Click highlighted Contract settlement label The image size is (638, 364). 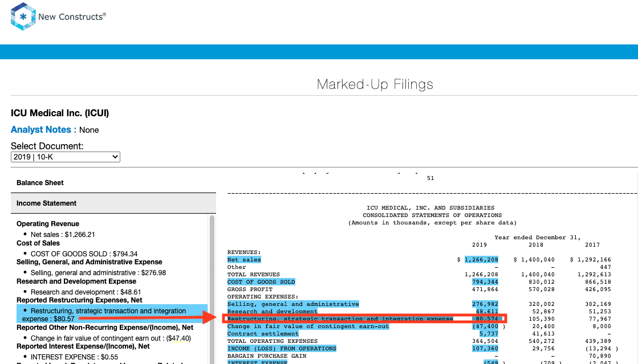pyautogui.click(x=263, y=334)
